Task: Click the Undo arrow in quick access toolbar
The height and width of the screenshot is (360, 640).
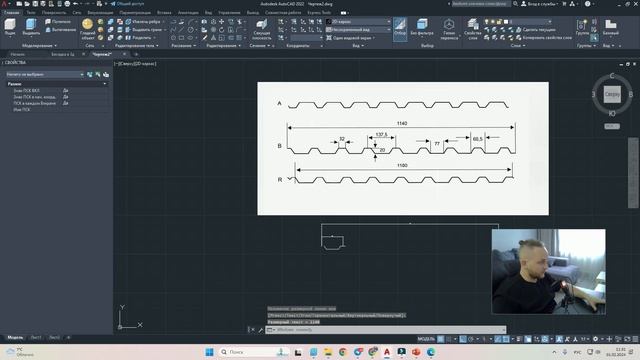Action: pyautogui.click(x=76, y=4)
